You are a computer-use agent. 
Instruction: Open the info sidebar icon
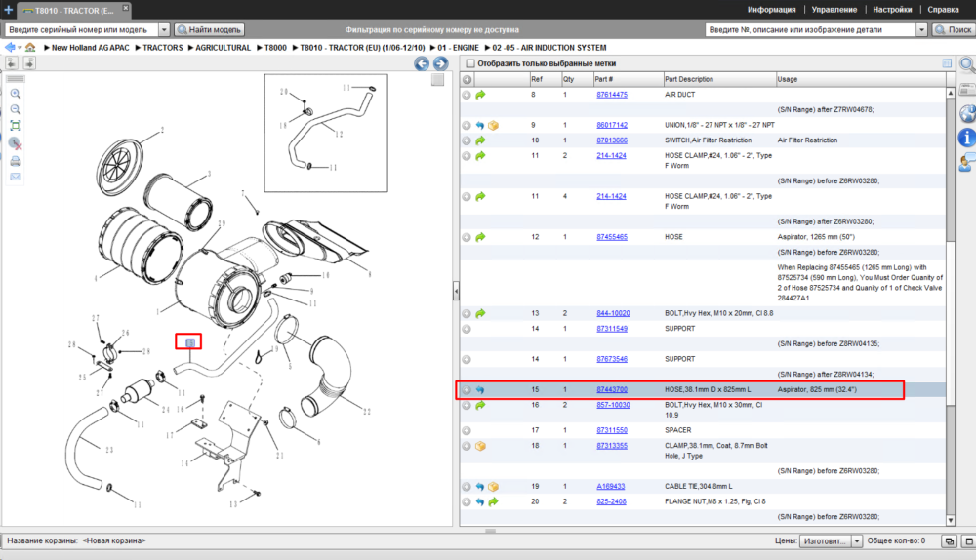[x=966, y=138]
